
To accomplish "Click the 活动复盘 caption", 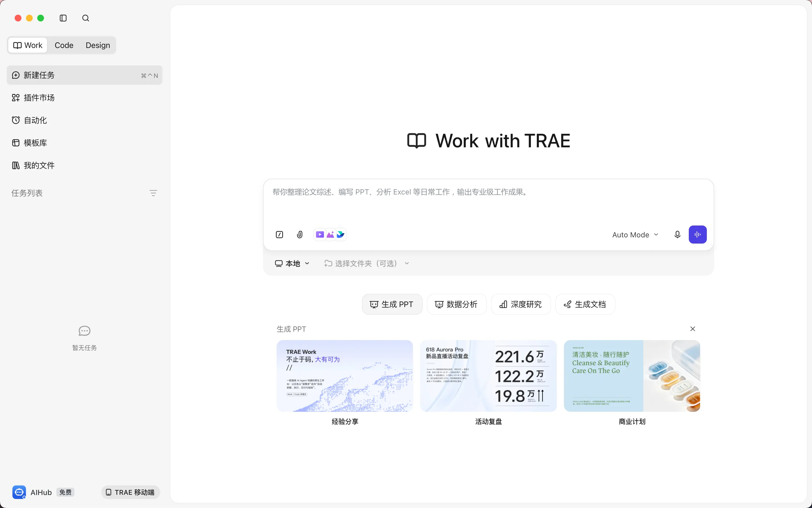I will click(489, 422).
